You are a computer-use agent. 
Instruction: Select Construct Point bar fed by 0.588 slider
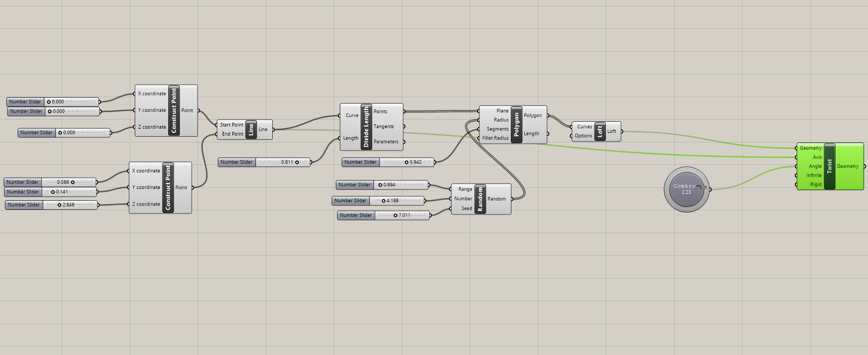168,188
